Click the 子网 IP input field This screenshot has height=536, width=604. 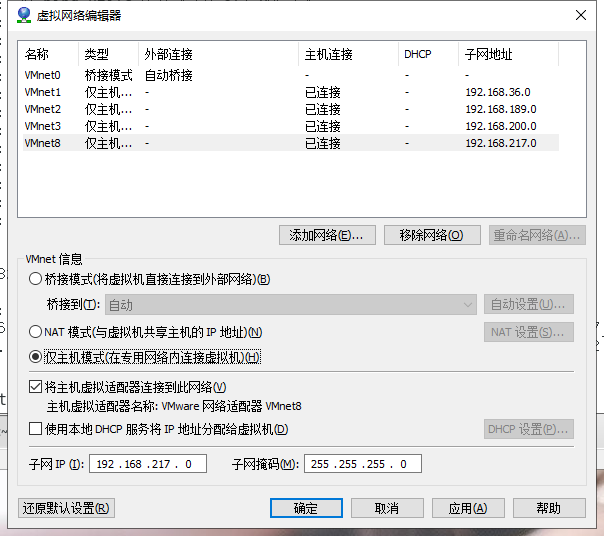coord(148,464)
